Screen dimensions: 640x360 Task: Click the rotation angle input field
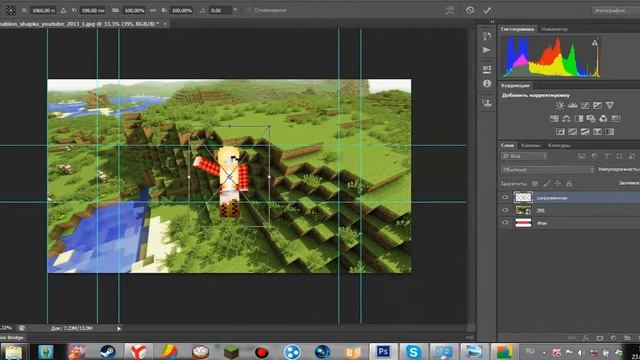pos(220,10)
